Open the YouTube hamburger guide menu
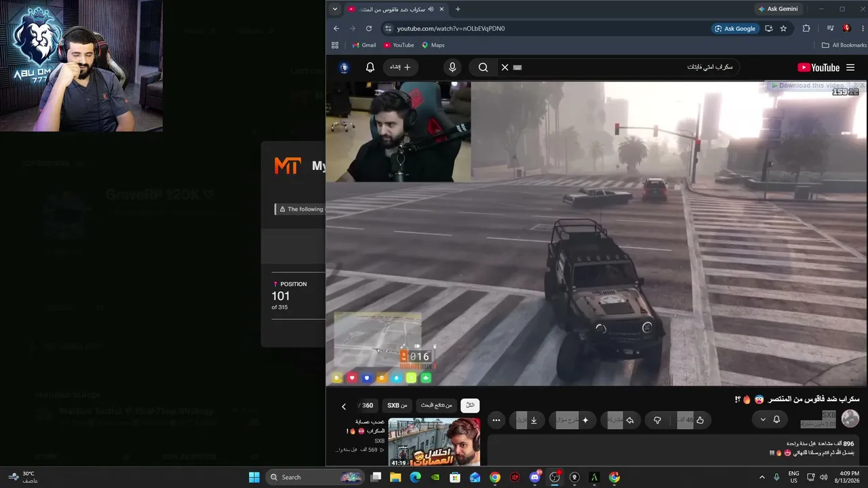The width and height of the screenshot is (868, 488). [850, 67]
